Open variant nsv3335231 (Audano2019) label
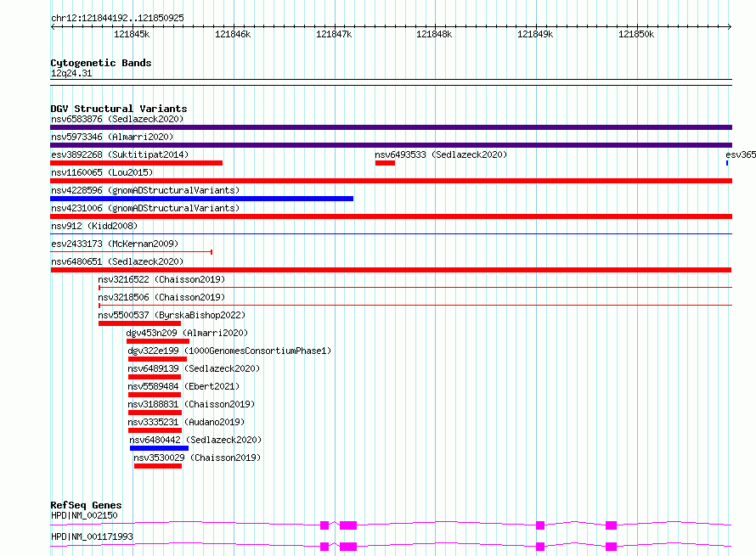 click(x=186, y=422)
